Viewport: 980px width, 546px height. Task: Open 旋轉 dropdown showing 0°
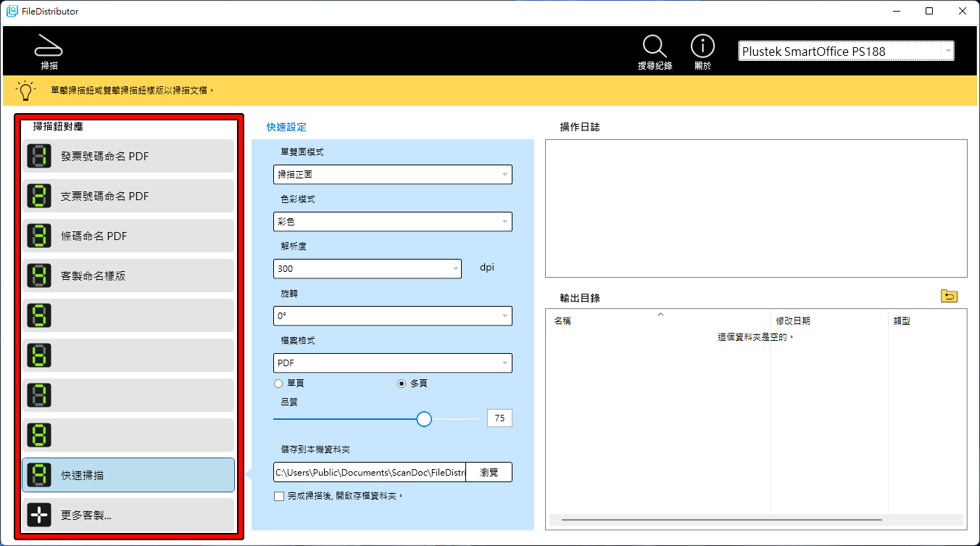(x=393, y=316)
